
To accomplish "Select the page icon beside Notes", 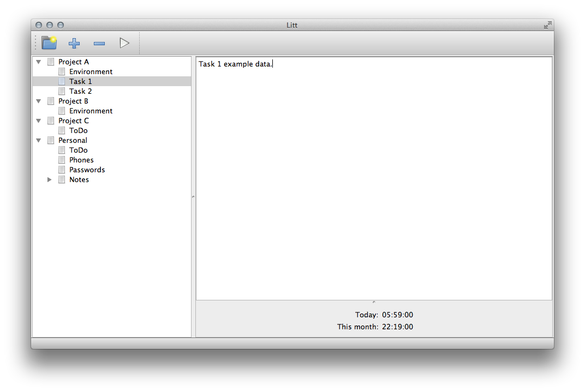I will coord(62,179).
